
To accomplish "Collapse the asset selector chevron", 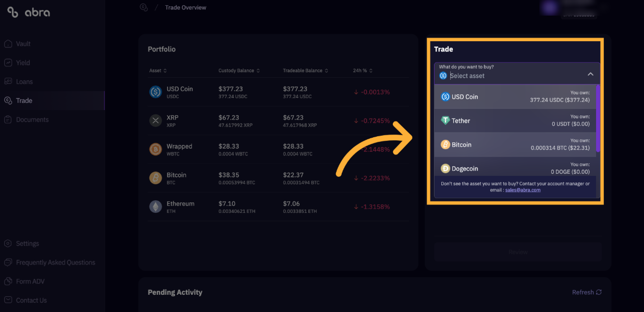I will (x=590, y=74).
